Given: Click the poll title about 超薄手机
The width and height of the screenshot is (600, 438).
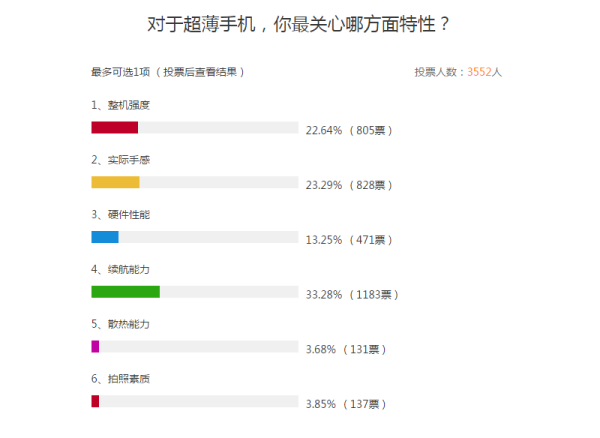Looking at the screenshot, I should pyautogui.click(x=298, y=23).
